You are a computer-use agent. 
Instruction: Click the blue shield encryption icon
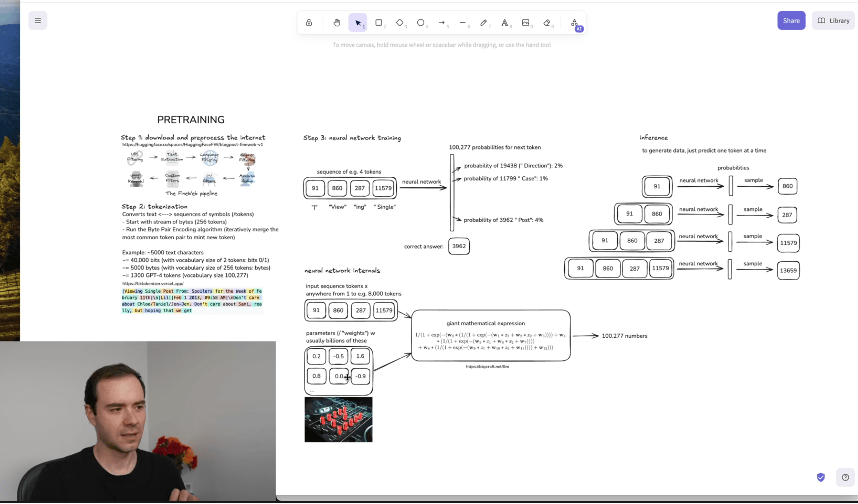point(821,478)
